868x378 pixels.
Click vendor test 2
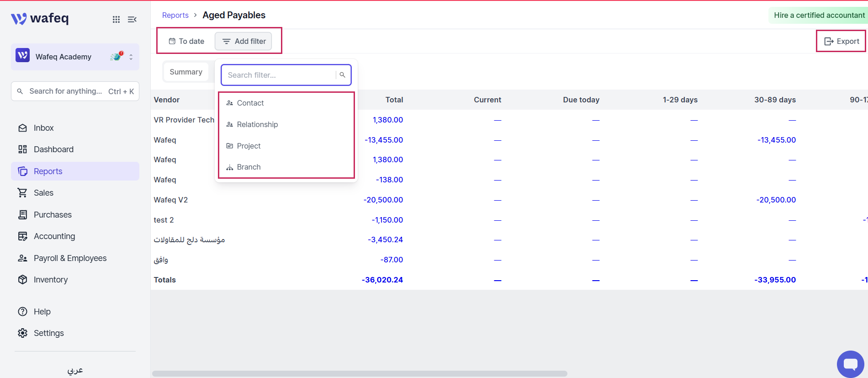click(164, 220)
